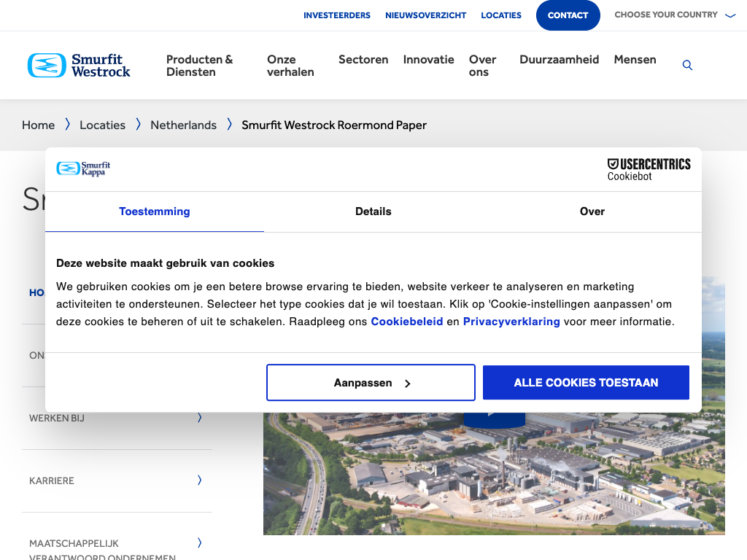The width and height of the screenshot is (747, 560).
Task: Click the Smurfit Westrock logo
Action: point(79,66)
